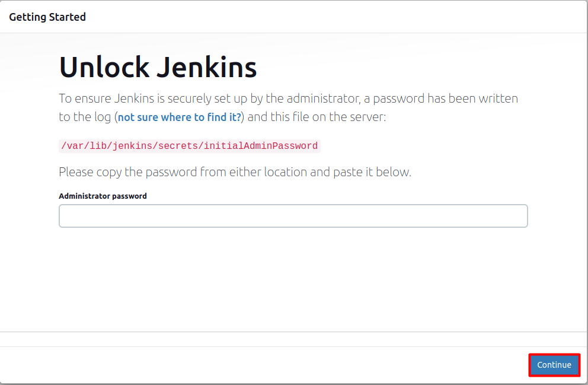Screen dimensions: 588x385
Task: Click the "Please copy the password" instruction text
Action: click(x=235, y=172)
